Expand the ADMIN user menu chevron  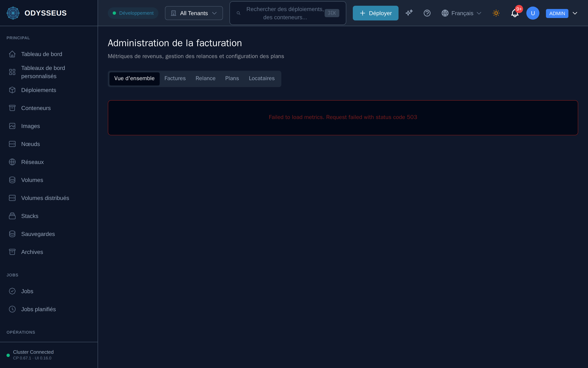(575, 13)
